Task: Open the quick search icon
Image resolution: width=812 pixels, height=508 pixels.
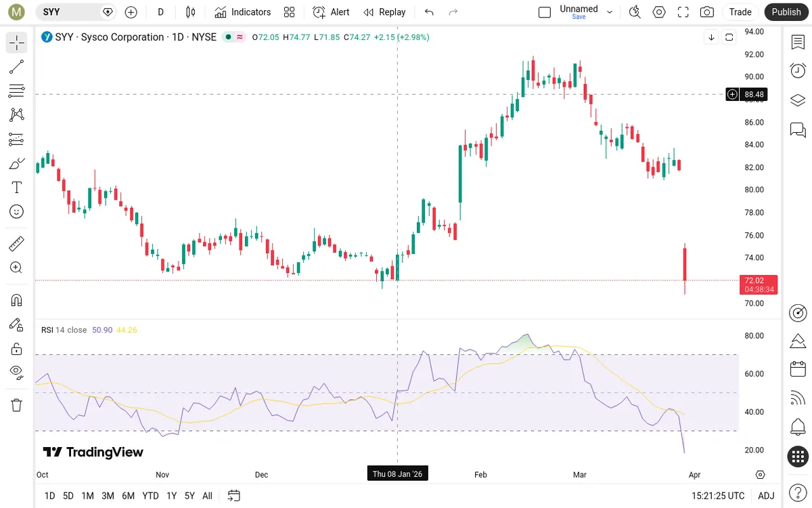Action: point(635,12)
